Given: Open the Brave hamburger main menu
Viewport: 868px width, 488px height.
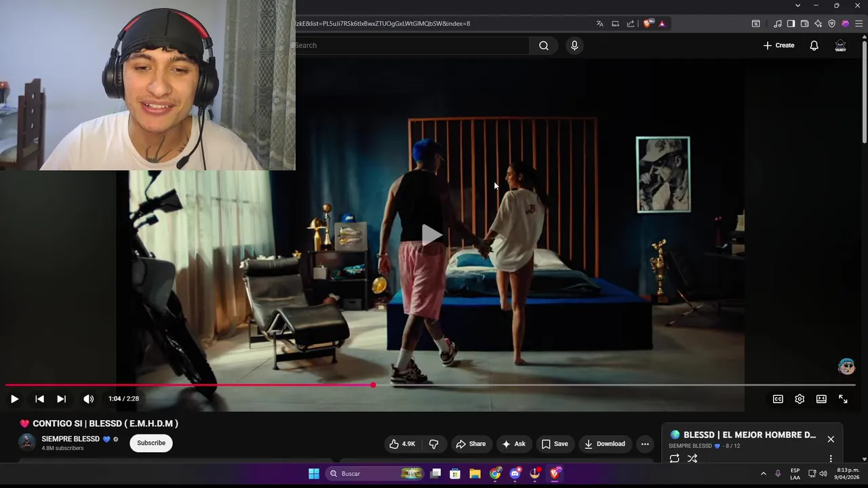Looking at the screenshot, I should tap(859, 24).
